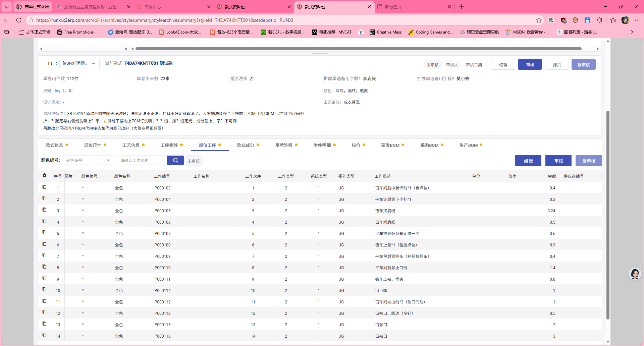
Task: Open the browser profile avatar
Action: pyautogui.click(x=625, y=20)
